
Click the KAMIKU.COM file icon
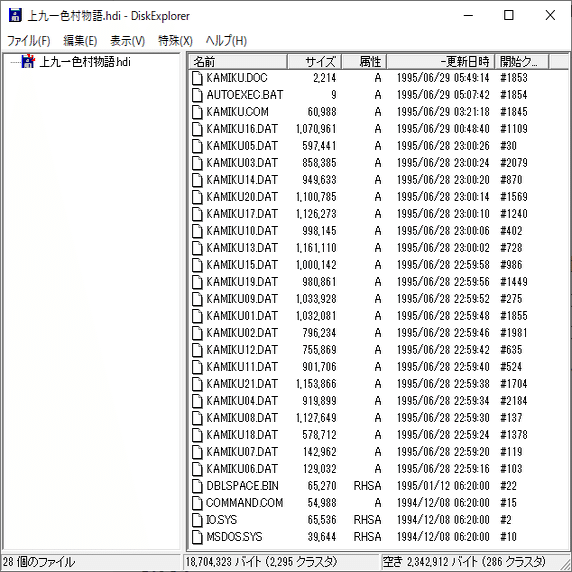tap(197, 112)
